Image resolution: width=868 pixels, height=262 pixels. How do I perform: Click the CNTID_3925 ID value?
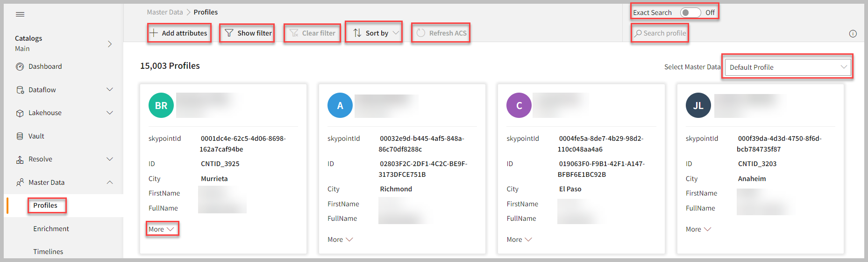pyautogui.click(x=220, y=164)
